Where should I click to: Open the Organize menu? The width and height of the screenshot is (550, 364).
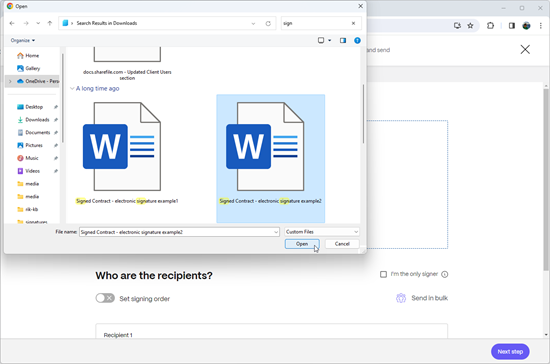23,40
